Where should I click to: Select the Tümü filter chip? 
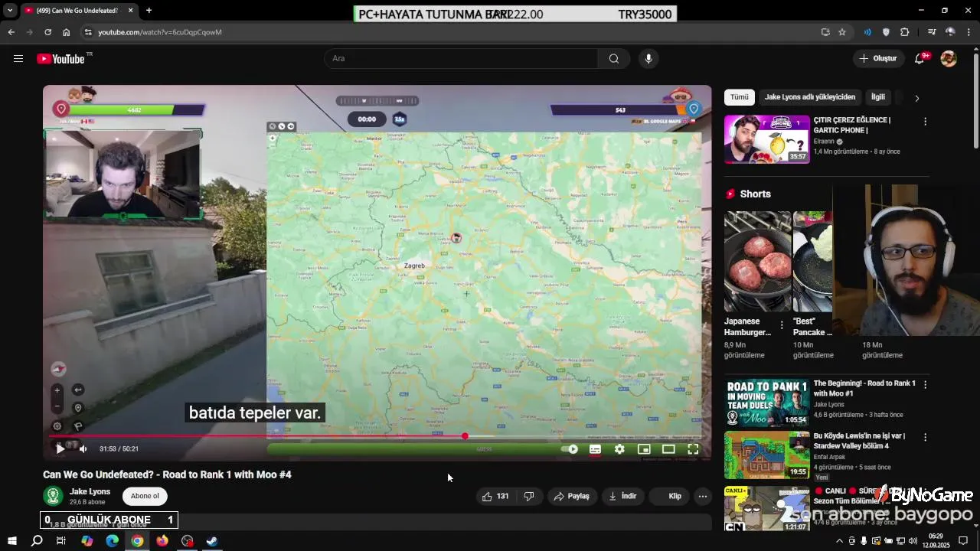(740, 97)
